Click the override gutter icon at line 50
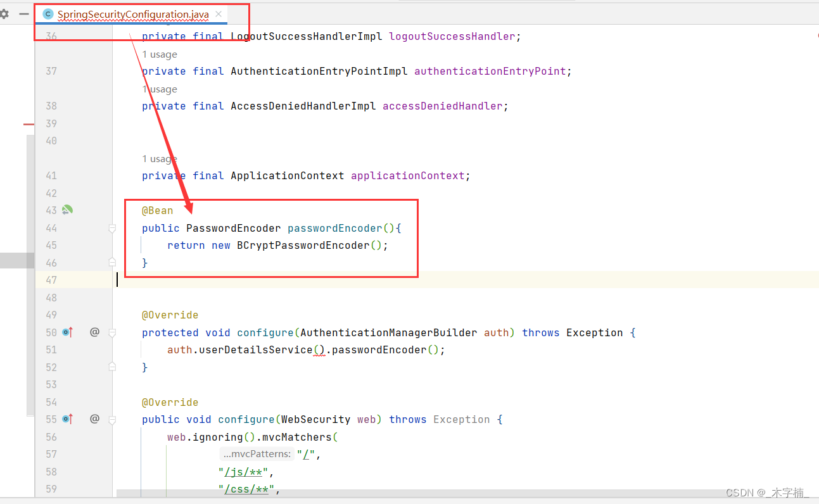 point(67,332)
